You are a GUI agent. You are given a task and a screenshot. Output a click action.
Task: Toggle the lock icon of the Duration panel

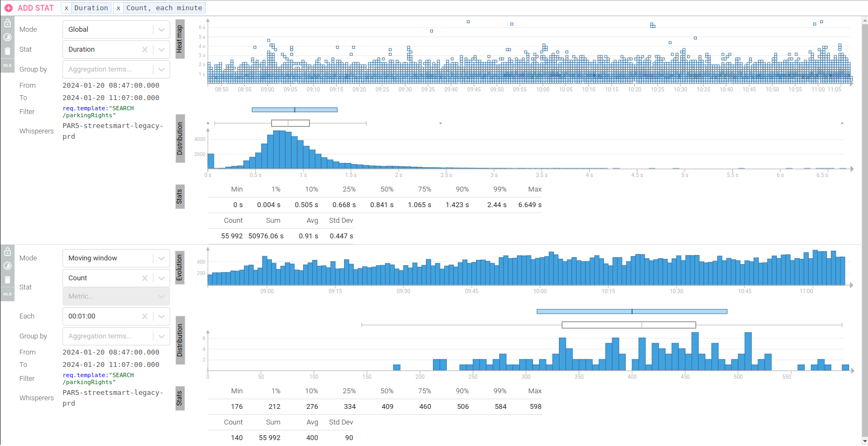tap(8, 23)
